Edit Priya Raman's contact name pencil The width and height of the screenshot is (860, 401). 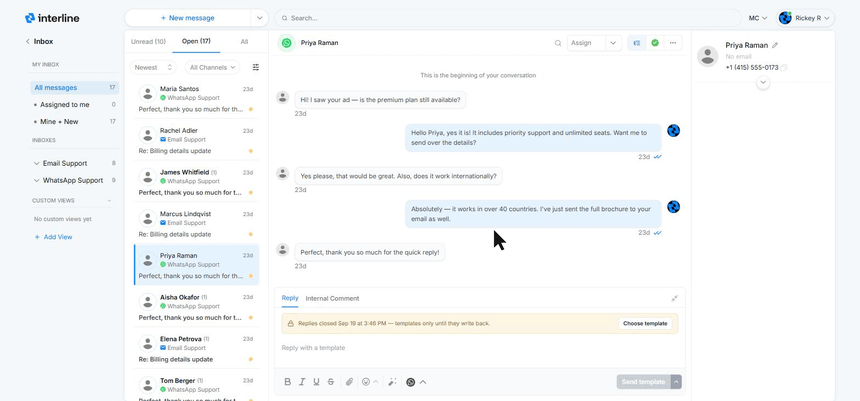click(x=774, y=46)
